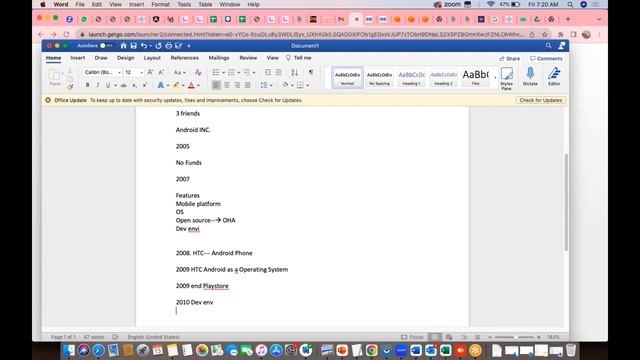Enable Focus mode in the status bar
640x360 pixels.
click(x=412, y=337)
